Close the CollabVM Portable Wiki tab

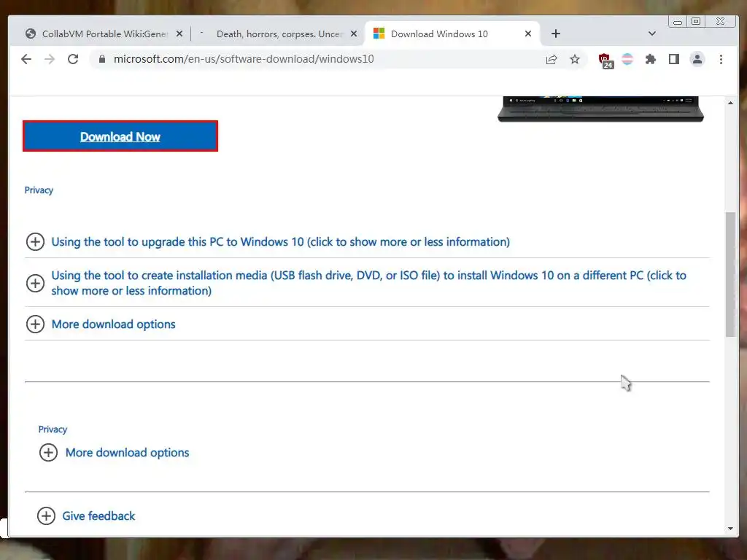point(179,34)
